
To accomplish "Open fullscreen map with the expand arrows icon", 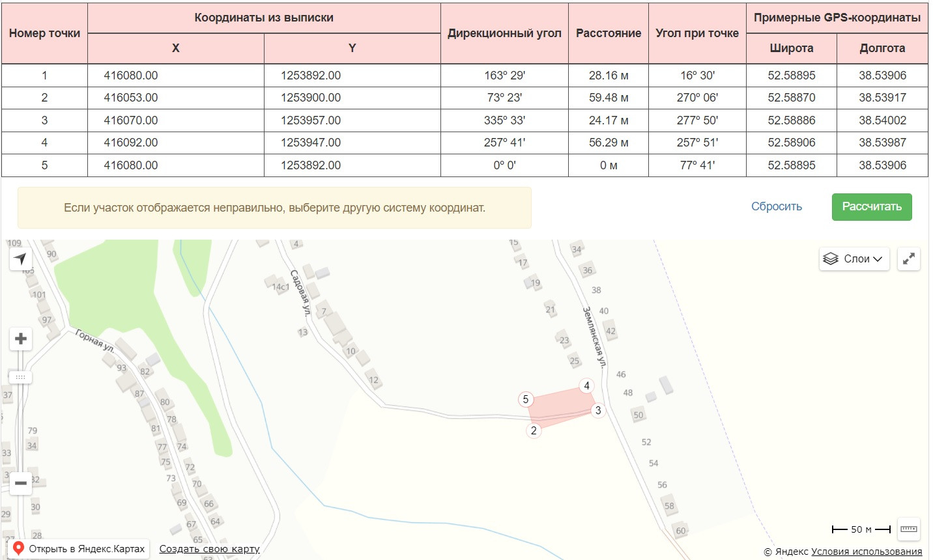I will pos(909,259).
